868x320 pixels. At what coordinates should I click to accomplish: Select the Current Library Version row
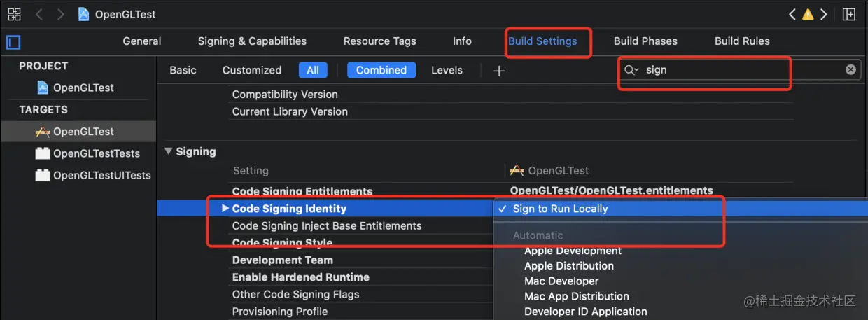[x=290, y=111]
